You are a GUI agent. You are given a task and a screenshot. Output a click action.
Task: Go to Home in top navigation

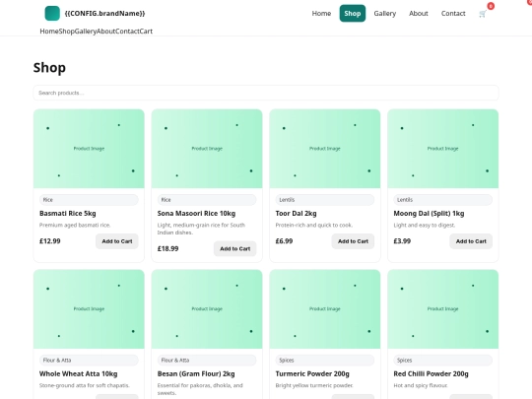(x=321, y=13)
